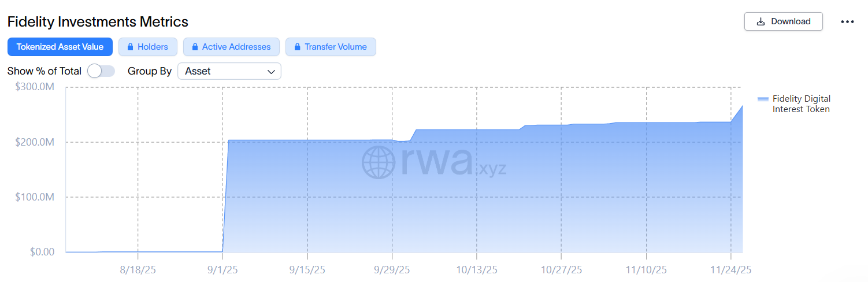
Task: Click the 9/1/25 date on the x-axis
Action: [x=222, y=270]
